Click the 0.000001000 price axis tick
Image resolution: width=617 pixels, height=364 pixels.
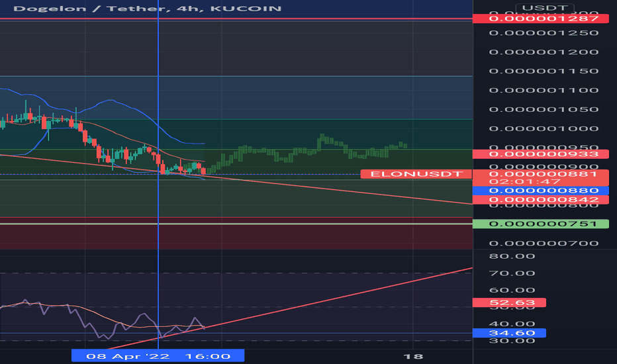click(544, 128)
